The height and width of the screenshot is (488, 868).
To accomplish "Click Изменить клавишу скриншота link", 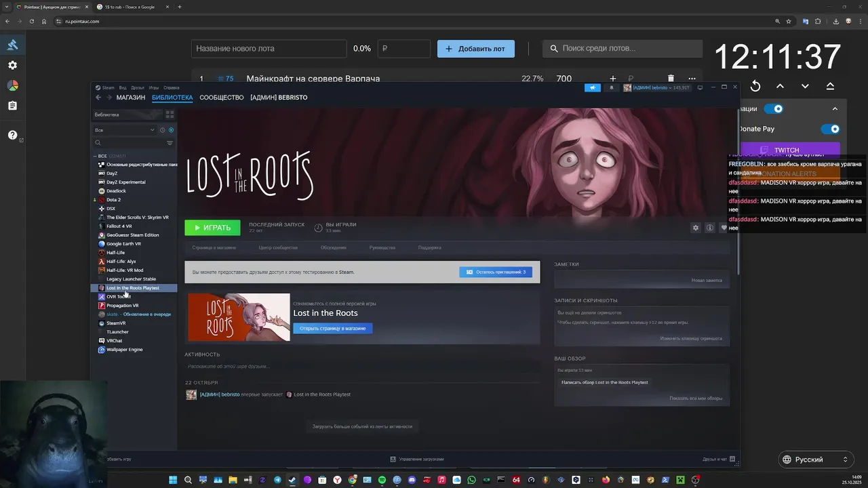I will (691, 338).
